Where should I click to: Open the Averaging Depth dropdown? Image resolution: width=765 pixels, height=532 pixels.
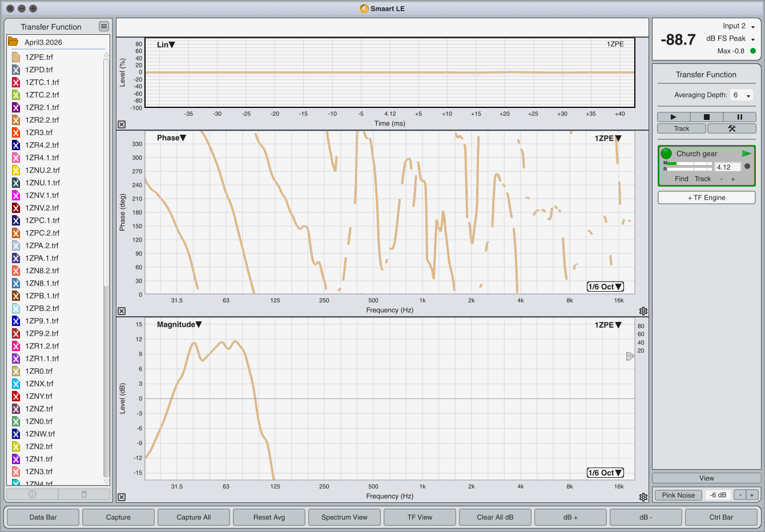[x=742, y=95]
